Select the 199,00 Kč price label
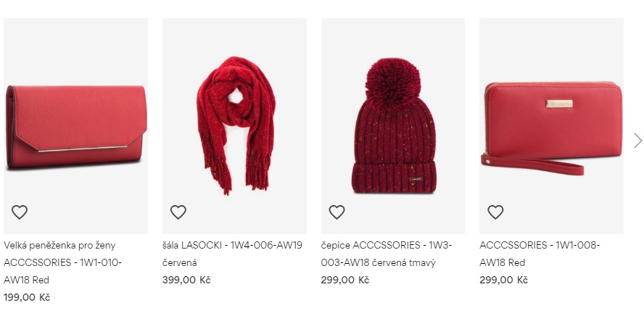644x316 pixels. (27, 298)
